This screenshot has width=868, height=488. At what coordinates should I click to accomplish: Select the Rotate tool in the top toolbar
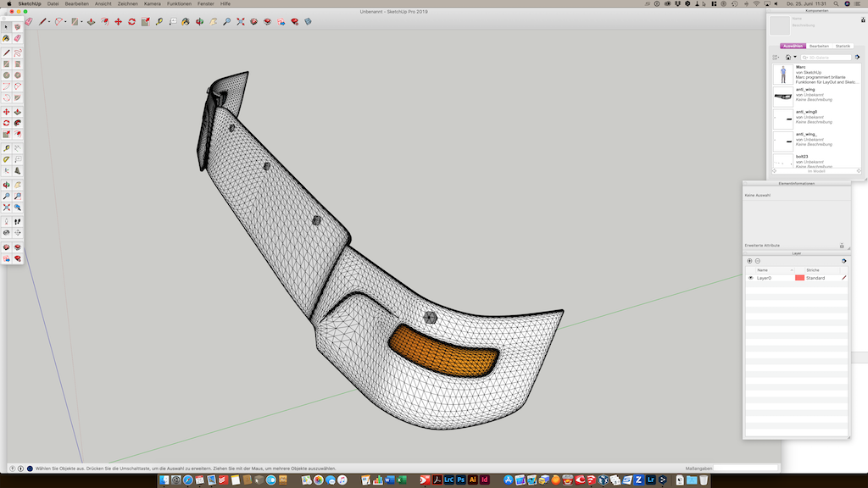point(131,21)
